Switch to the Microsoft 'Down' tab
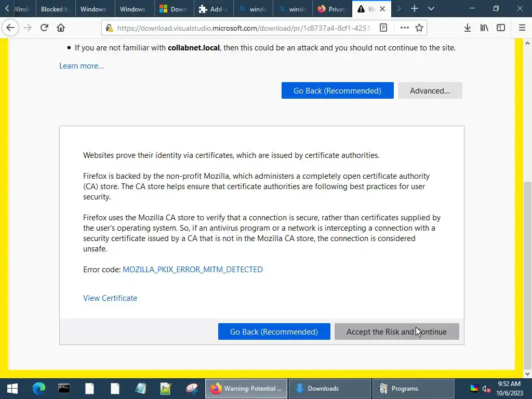 tap(174, 9)
